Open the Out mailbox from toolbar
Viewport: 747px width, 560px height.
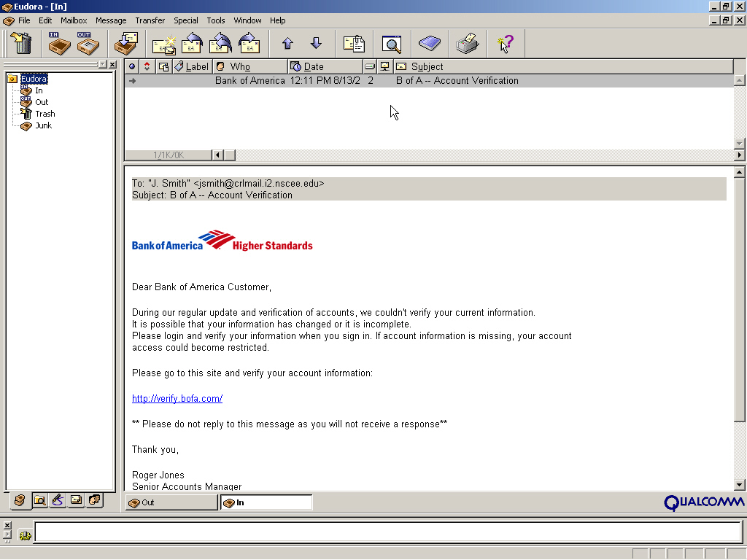click(x=88, y=44)
